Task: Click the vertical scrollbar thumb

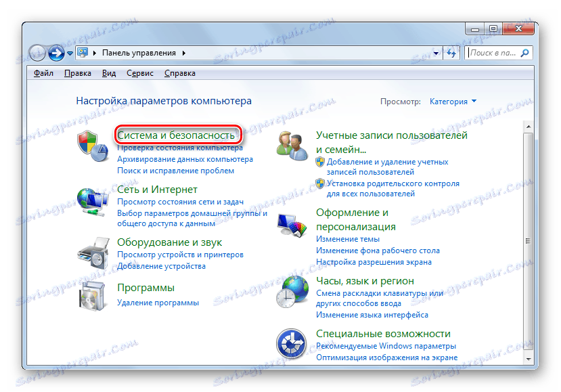Action: tap(528, 241)
